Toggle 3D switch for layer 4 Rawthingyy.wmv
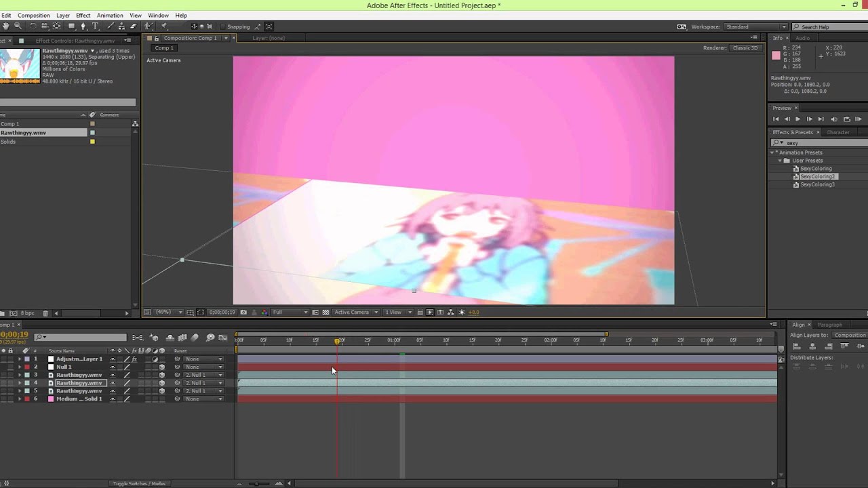 click(161, 383)
